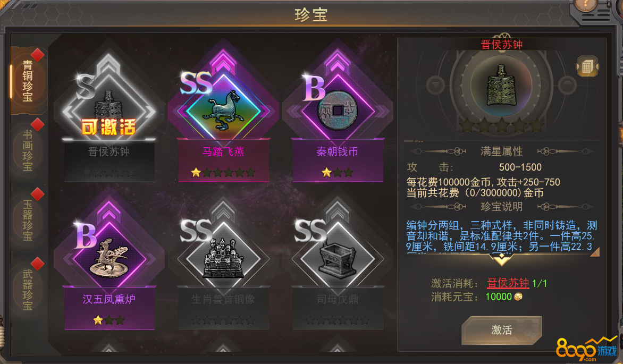
Task: Switch to 青铜珍宝 tab
Action: (x=28, y=80)
